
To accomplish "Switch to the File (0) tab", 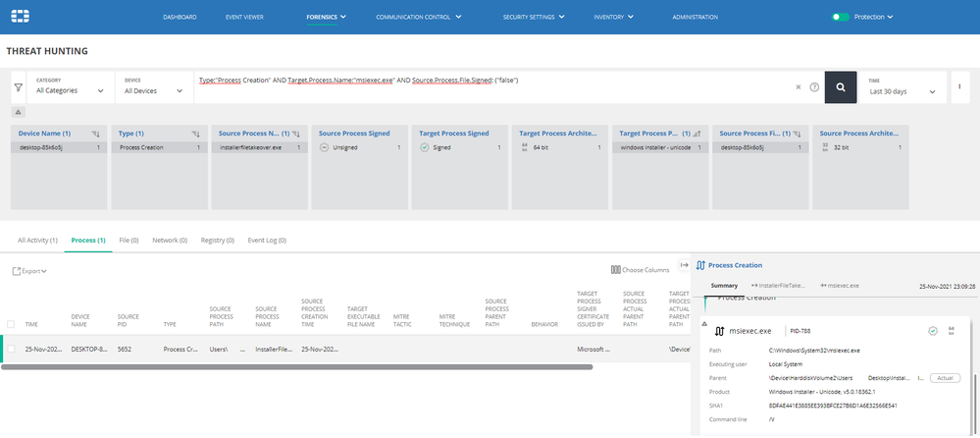I will [x=129, y=241].
